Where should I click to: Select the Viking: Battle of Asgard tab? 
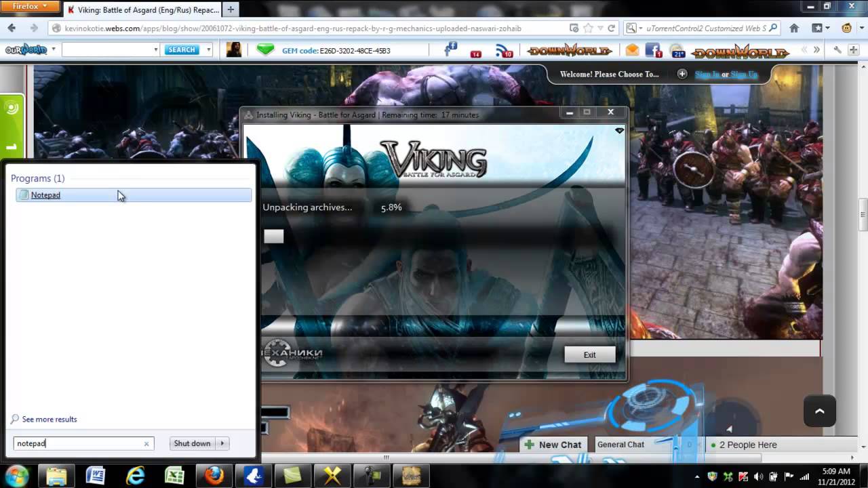pos(143,9)
